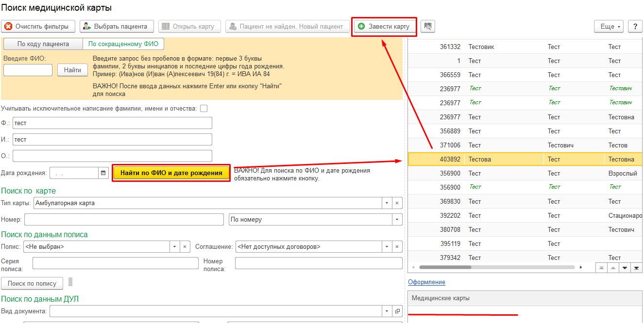The image size is (644, 323).
Task: Open the calendar picker for Дата рождения
Action: pos(103,173)
